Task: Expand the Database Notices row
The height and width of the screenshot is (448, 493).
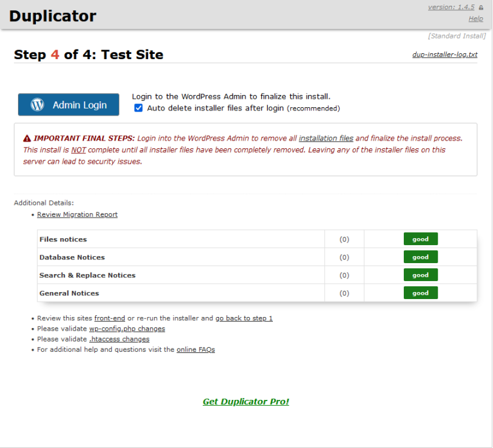Action: tap(72, 257)
